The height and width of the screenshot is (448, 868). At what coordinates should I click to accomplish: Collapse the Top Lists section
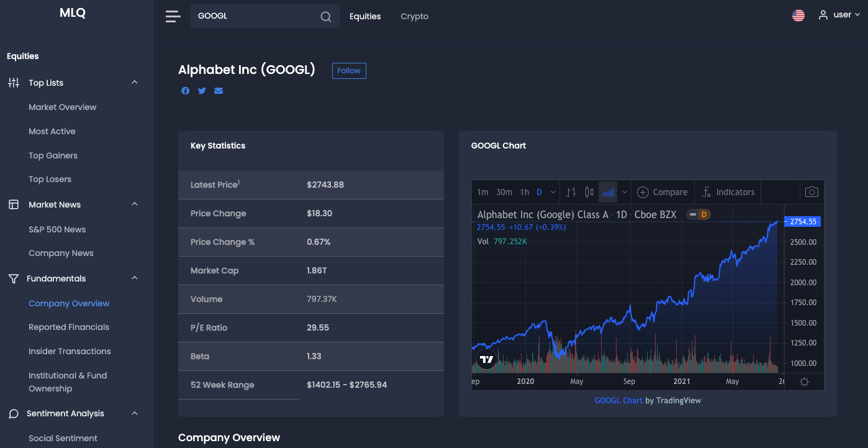click(x=135, y=83)
